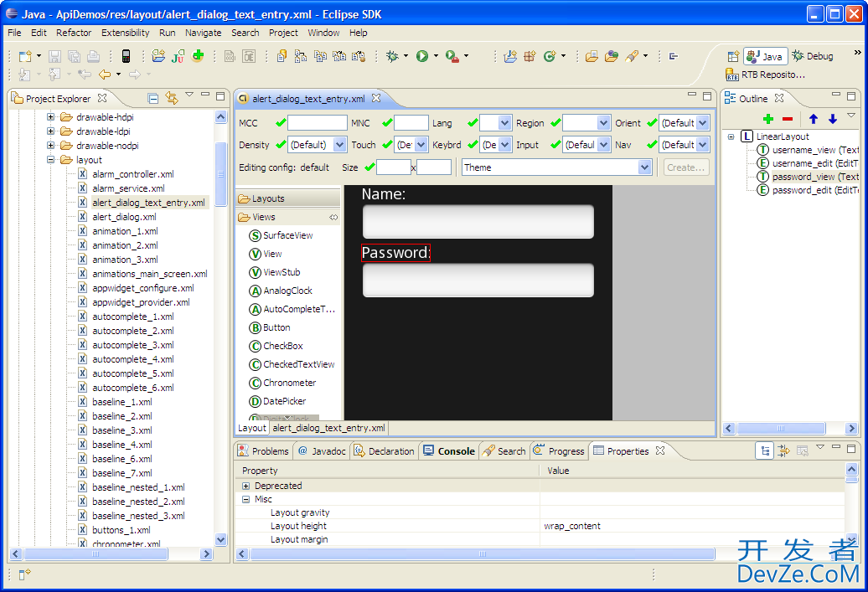Click the Run External Tools icon
Screen dimensions: 868x592
(x=452, y=56)
